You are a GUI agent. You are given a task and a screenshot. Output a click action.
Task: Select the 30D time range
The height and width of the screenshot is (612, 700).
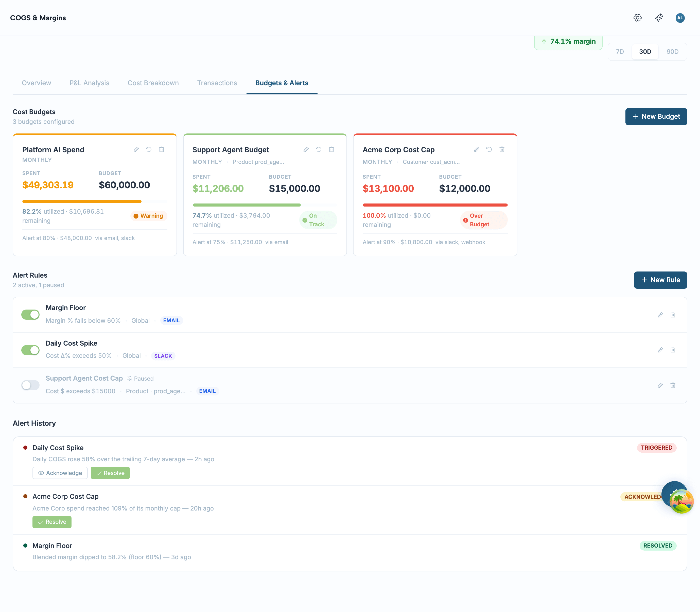645,52
